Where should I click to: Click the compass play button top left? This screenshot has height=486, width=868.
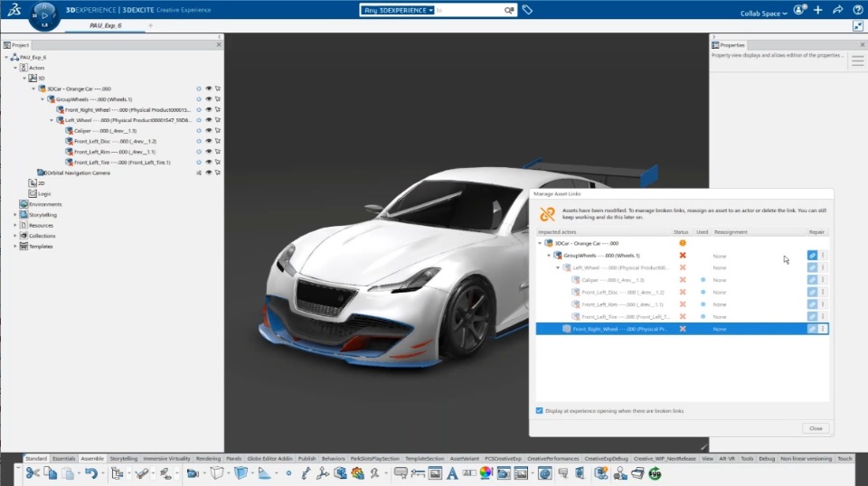click(x=44, y=15)
